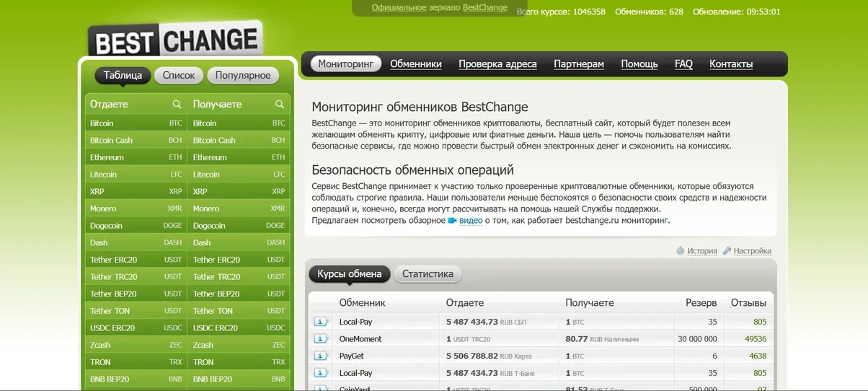
Task: Select Dogecoin in Получаете column
Action: click(x=239, y=226)
